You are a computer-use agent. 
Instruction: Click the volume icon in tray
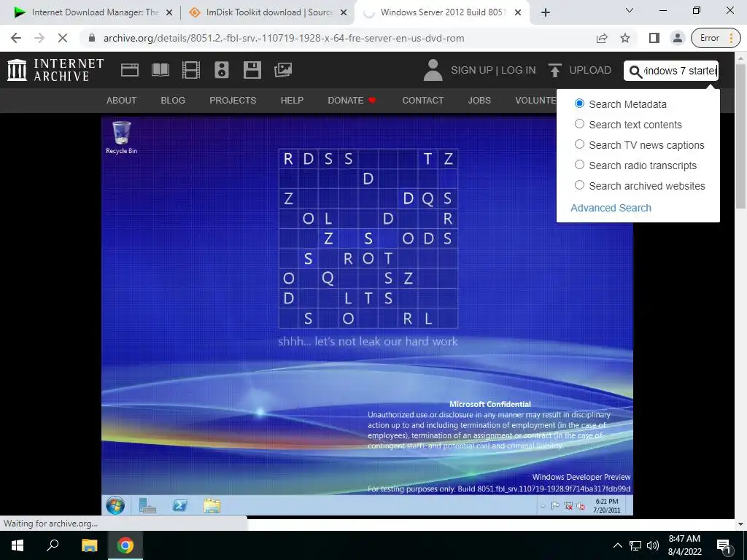click(653, 545)
